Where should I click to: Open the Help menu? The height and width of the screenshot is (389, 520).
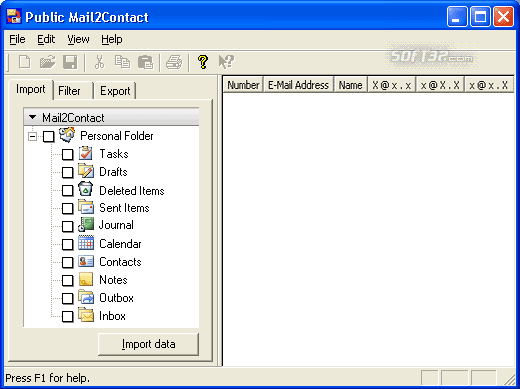(112, 39)
